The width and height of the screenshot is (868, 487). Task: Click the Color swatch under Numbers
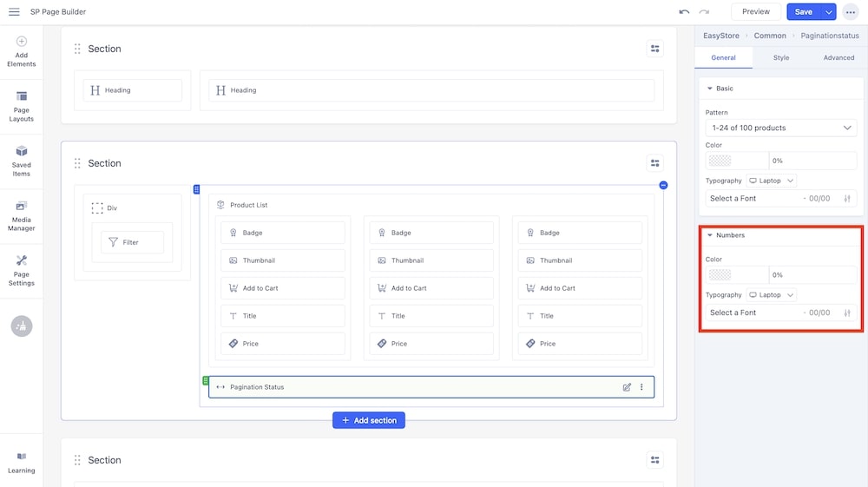pos(720,275)
